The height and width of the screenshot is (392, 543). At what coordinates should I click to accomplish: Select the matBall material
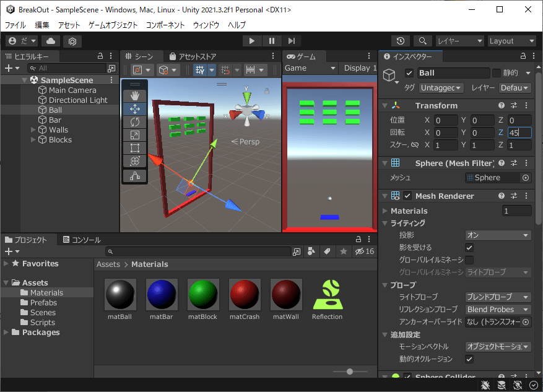click(x=120, y=300)
